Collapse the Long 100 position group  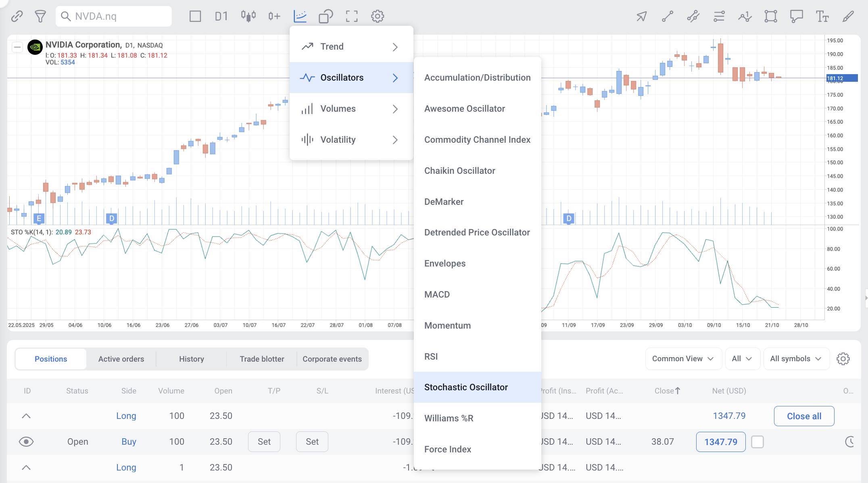click(26, 416)
